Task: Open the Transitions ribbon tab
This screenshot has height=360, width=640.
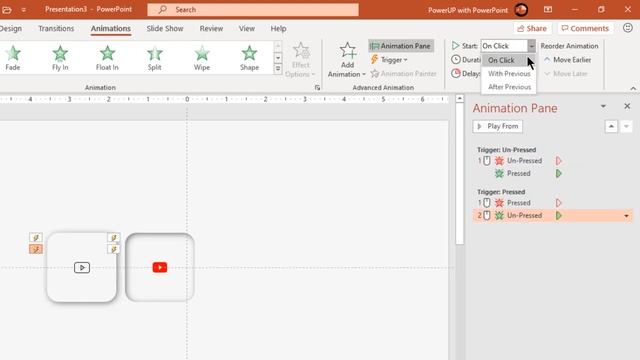Action: [x=56, y=29]
